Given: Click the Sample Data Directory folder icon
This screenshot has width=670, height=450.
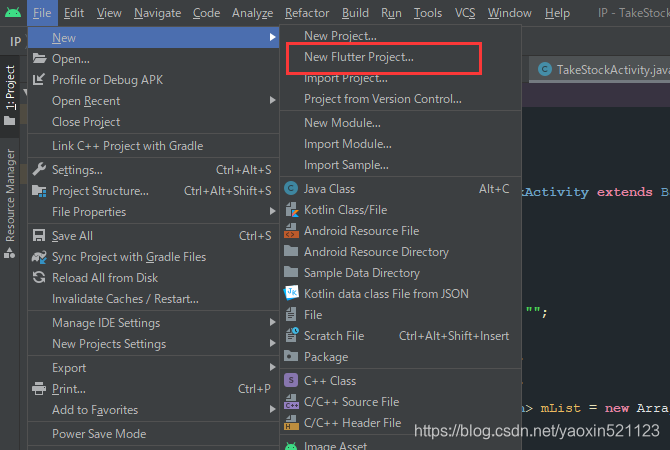Looking at the screenshot, I should 291,272.
